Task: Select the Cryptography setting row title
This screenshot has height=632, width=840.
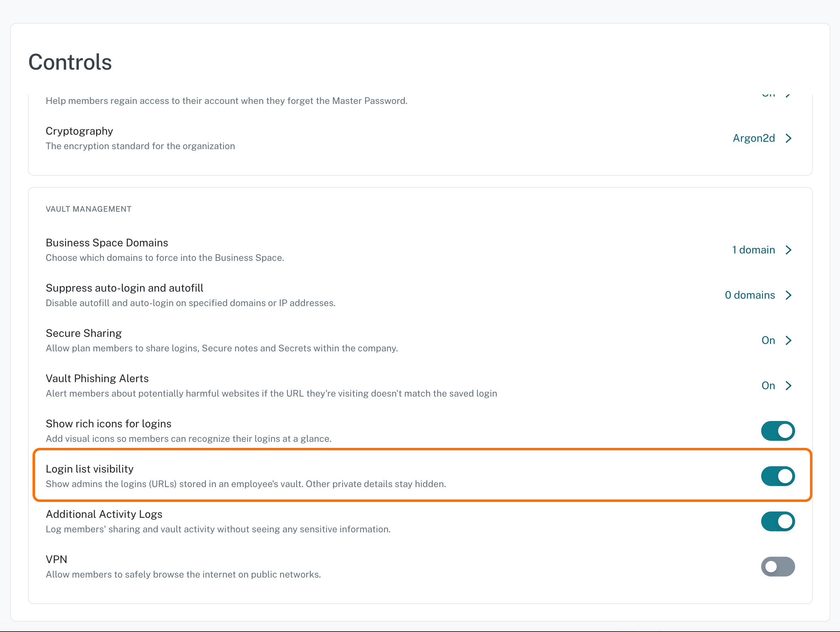Action: (79, 131)
